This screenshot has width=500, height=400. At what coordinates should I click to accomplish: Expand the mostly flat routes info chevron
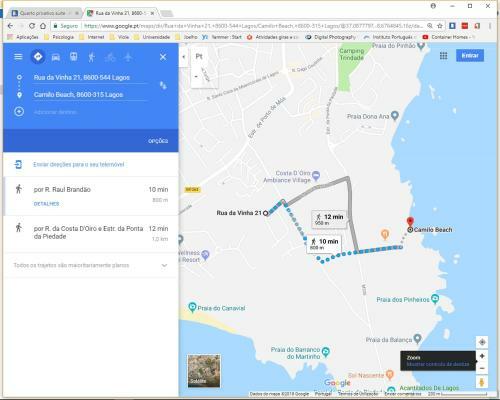click(x=164, y=265)
